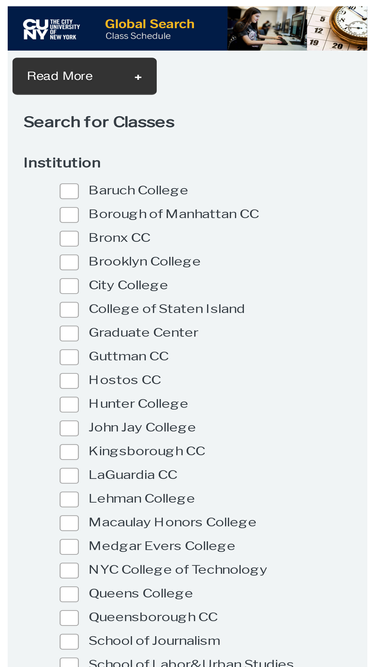Select the Queens College checkbox
The image size is (375, 667).
69,594
